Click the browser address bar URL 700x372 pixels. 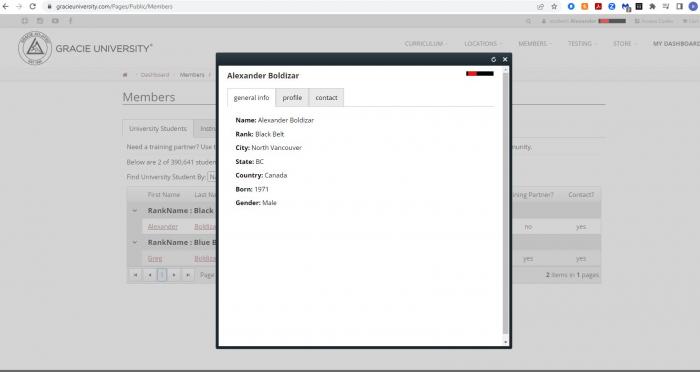click(114, 7)
